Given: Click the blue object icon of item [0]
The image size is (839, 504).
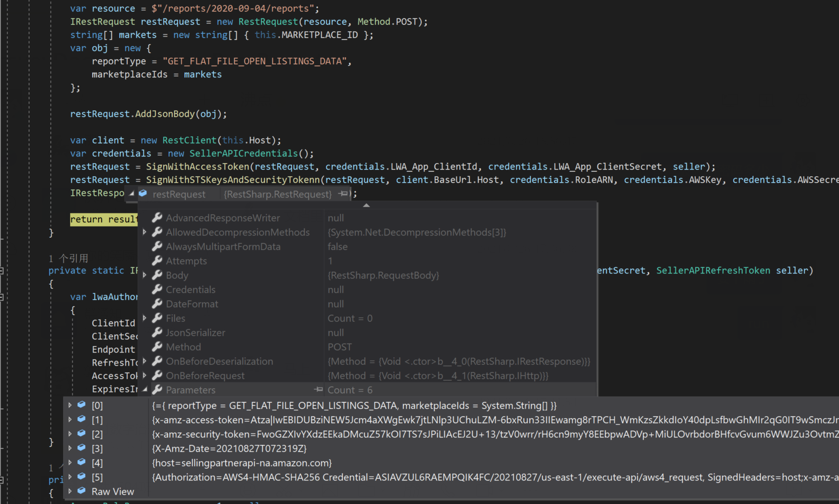Looking at the screenshot, I should pyautogui.click(x=82, y=405).
